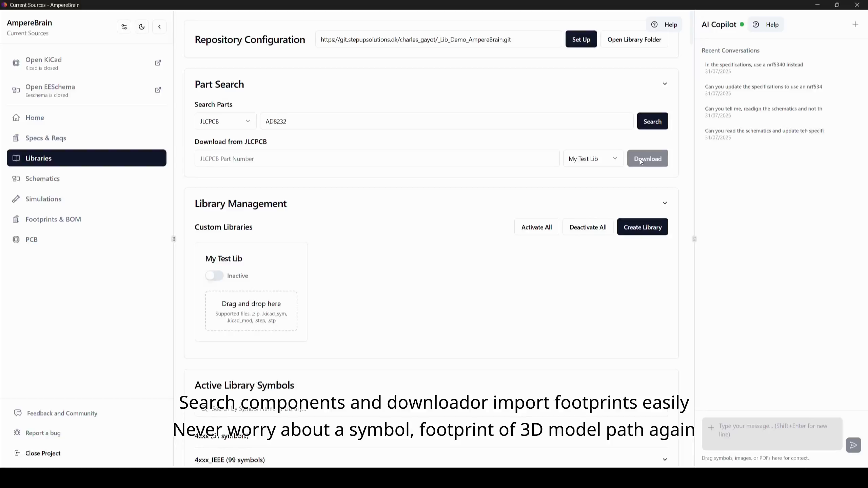Click the Open EESchema external-link icon
Image resolution: width=868 pixels, height=488 pixels.
(158, 90)
